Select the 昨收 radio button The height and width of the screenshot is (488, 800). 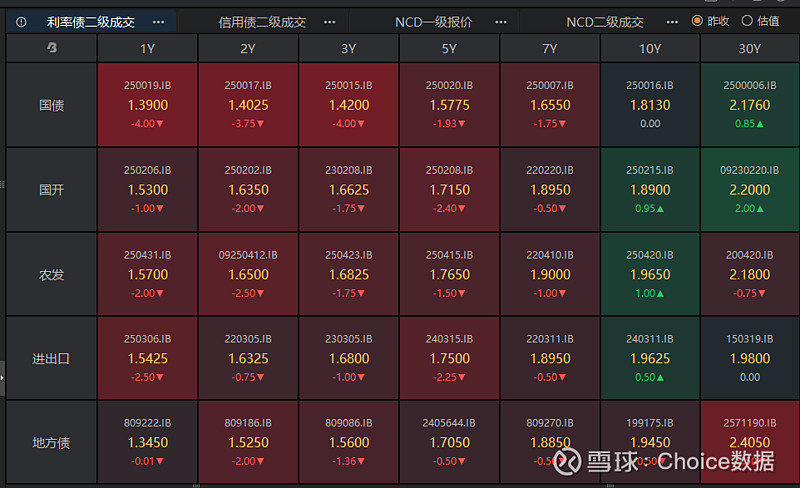pyautogui.click(x=698, y=21)
